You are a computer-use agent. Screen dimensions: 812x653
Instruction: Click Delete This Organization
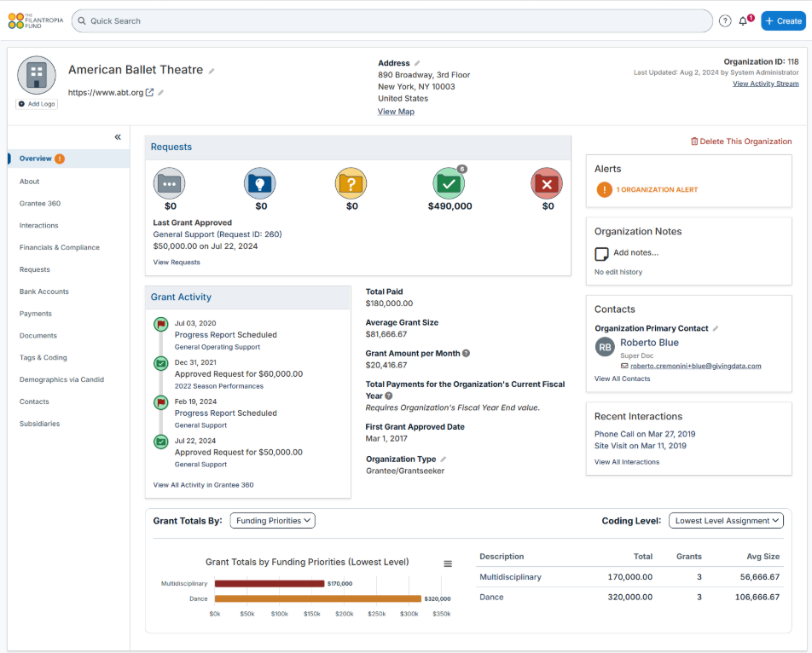click(741, 142)
